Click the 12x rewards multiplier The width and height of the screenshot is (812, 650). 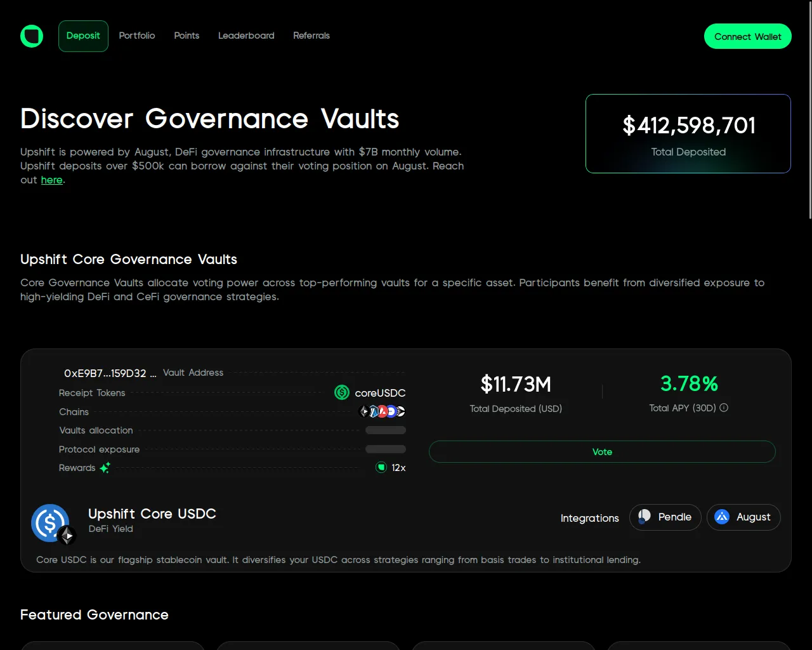click(x=398, y=468)
